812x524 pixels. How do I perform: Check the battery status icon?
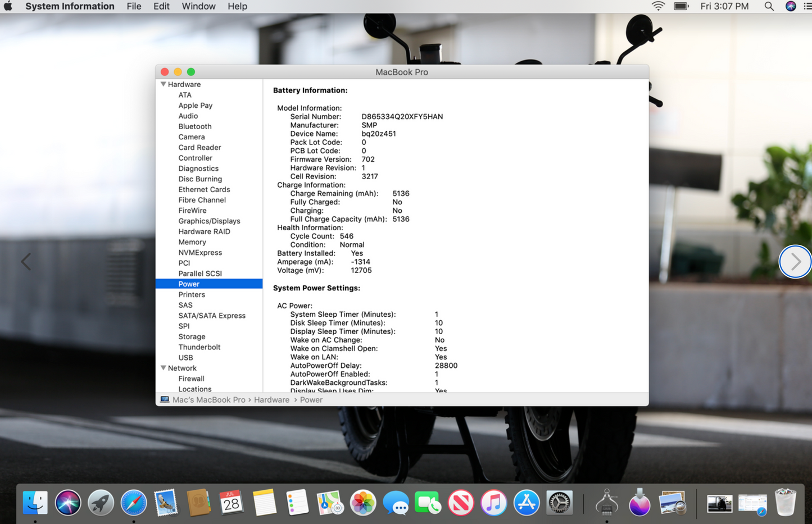click(681, 6)
